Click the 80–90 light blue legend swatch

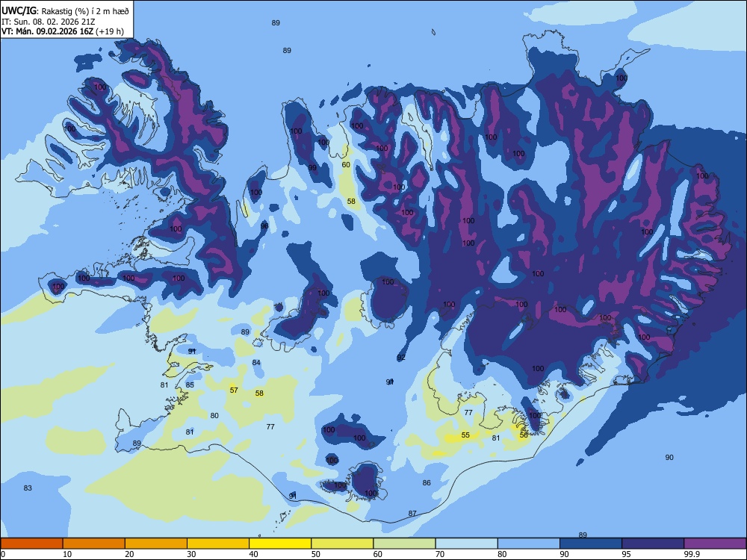point(529,544)
